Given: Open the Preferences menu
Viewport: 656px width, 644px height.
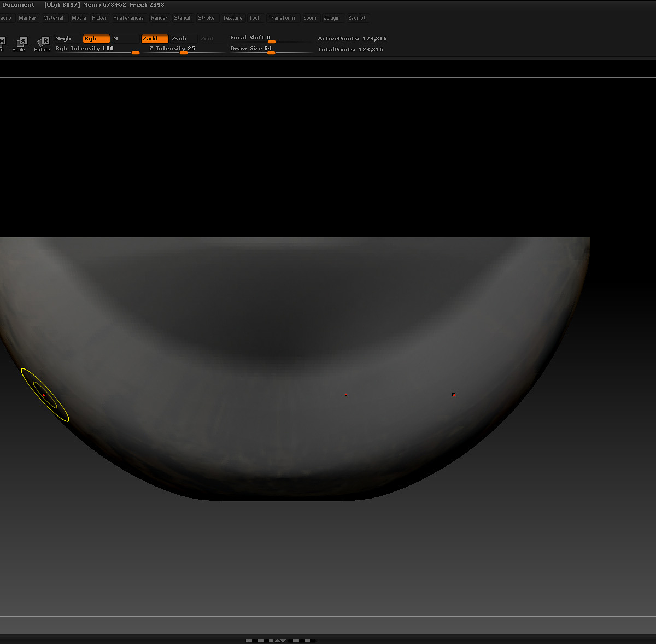Looking at the screenshot, I should 128,17.
